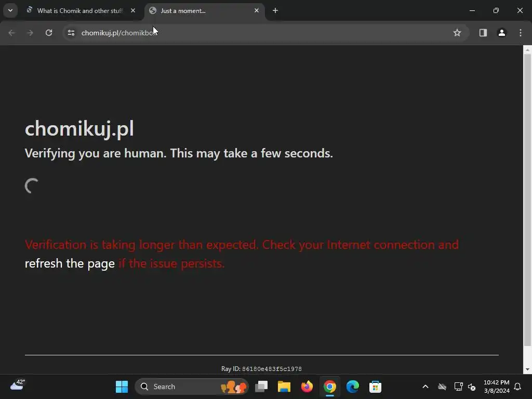
Task: Go forward using the forward arrow
Action: click(x=30, y=33)
